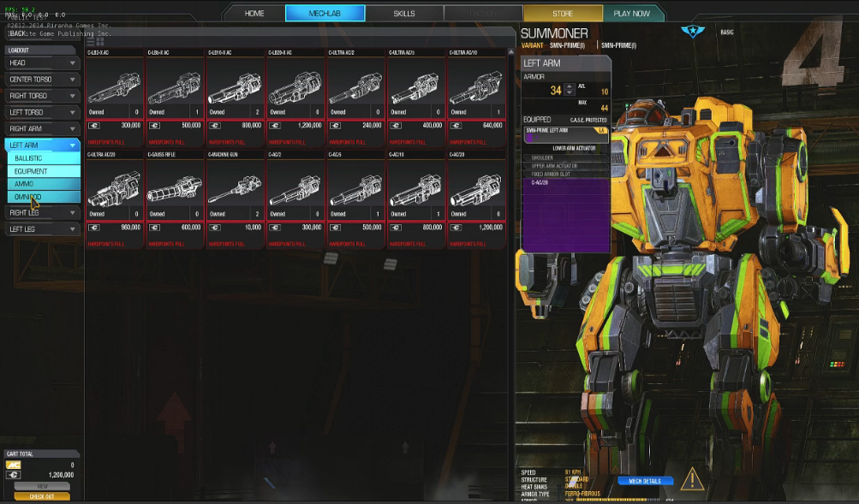Open the Home tab
The image size is (859, 504).
(254, 13)
